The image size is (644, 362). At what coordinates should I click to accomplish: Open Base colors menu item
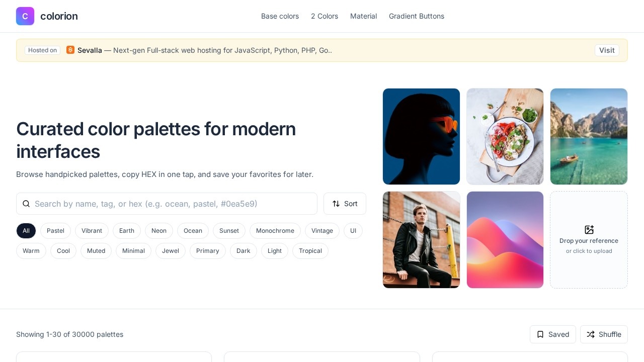pos(280,16)
